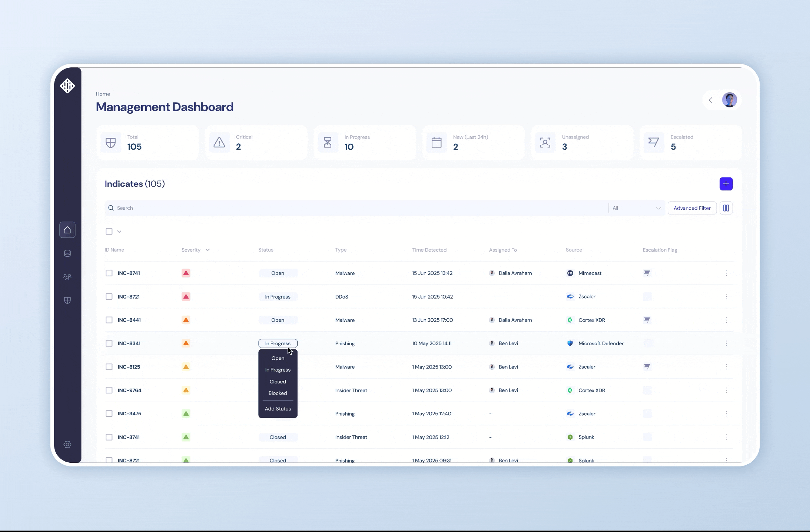This screenshot has width=810, height=532.
Task: Open the Shield security section in sidebar
Action: tap(67, 300)
